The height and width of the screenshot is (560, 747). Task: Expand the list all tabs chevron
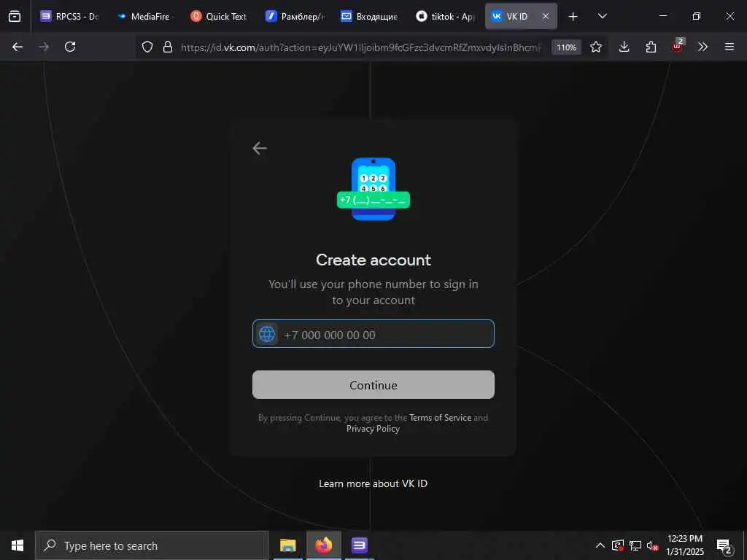coord(602,16)
